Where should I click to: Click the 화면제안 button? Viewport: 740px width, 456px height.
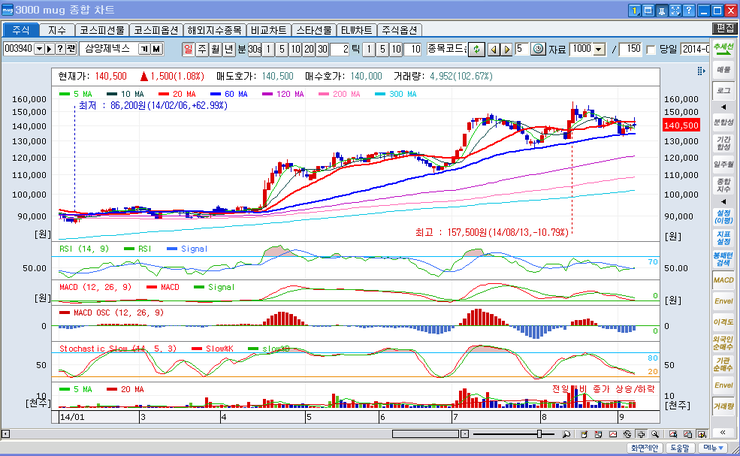point(645,448)
